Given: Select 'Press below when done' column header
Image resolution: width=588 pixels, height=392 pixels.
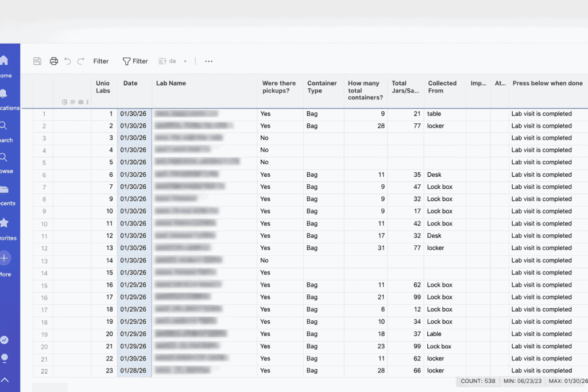Looking at the screenshot, I should point(548,92).
